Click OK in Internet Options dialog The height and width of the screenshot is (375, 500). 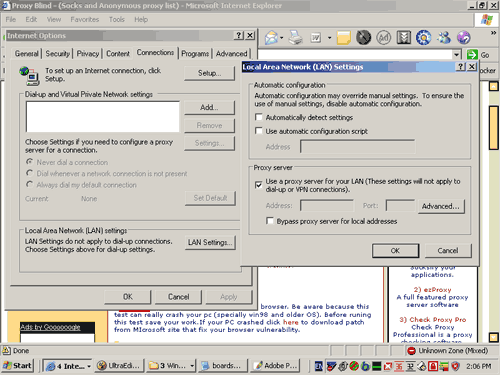click(128, 297)
